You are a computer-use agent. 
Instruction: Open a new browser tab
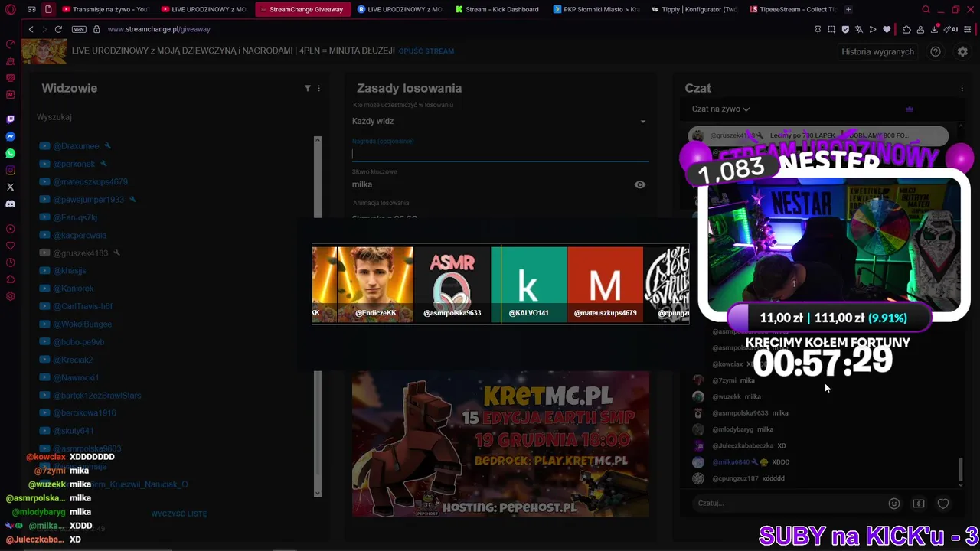pyautogui.click(x=848, y=9)
